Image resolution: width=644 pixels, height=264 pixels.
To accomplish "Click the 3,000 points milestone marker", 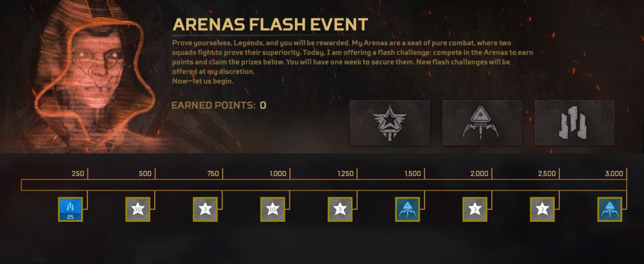I will pyautogui.click(x=614, y=173).
